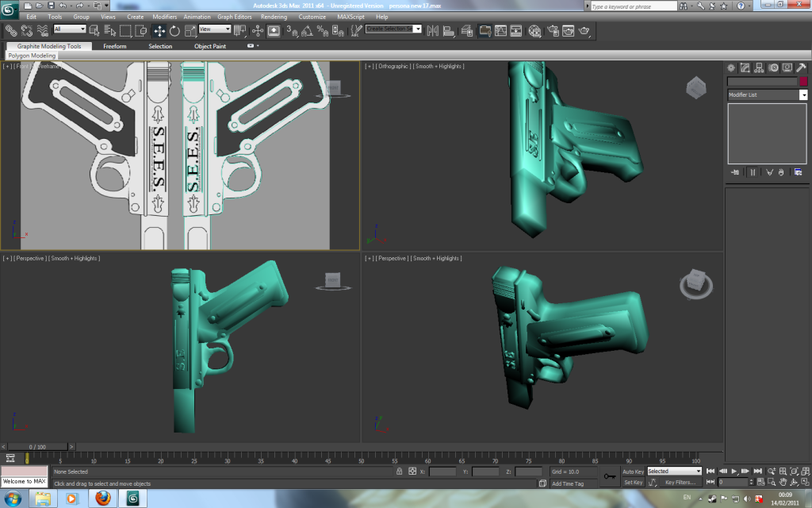Image resolution: width=812 pixels, height=508 pixels.
Task: Click the Use Pivot Point Center tool
Action: [239, 31]
